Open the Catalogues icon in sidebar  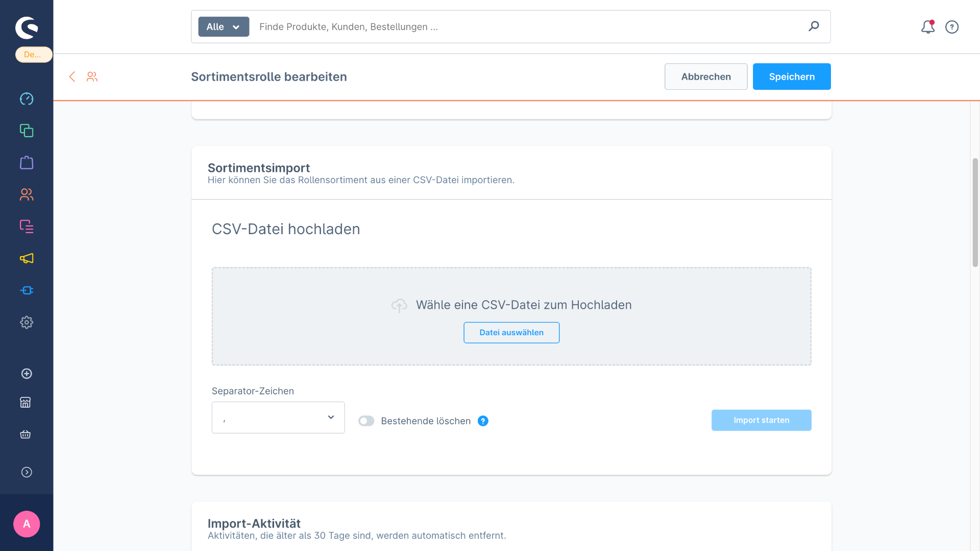[x=27, y=131]
